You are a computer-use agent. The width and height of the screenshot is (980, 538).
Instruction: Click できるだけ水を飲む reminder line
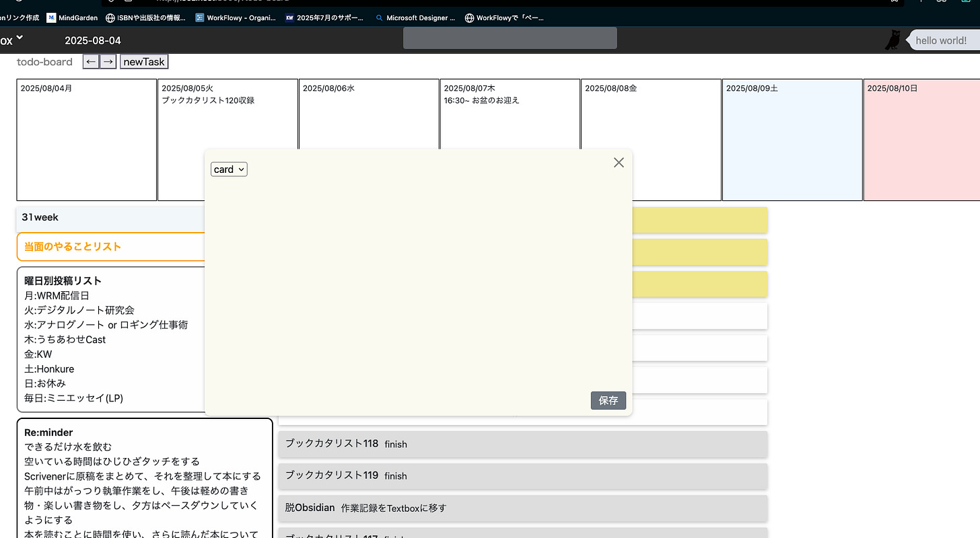tap(68, 447)
